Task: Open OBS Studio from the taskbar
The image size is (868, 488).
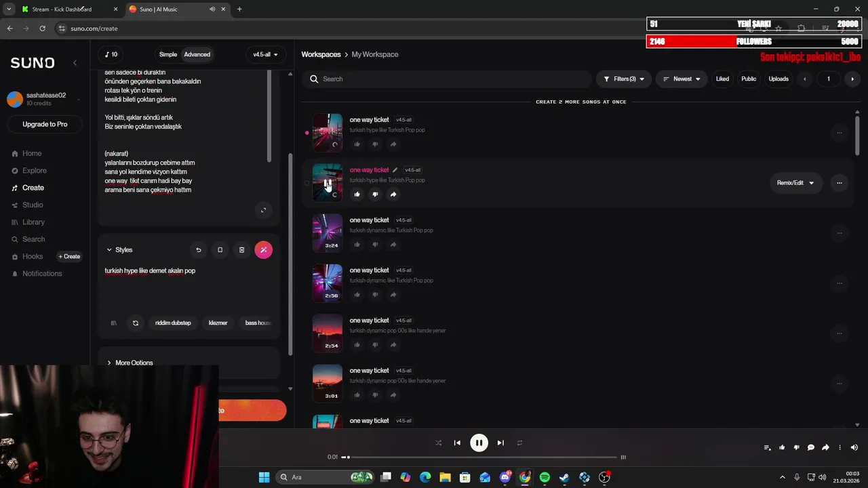Action: coord(605,477)
